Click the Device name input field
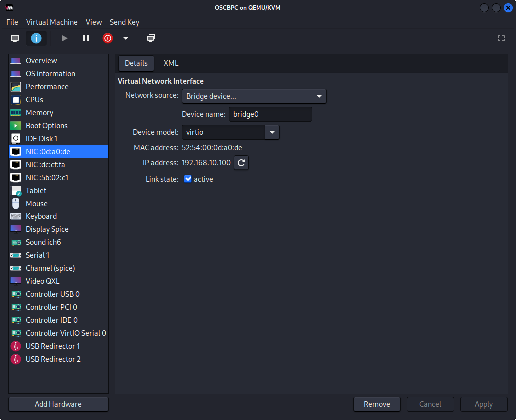516x420 pixels. coord(270,114)
